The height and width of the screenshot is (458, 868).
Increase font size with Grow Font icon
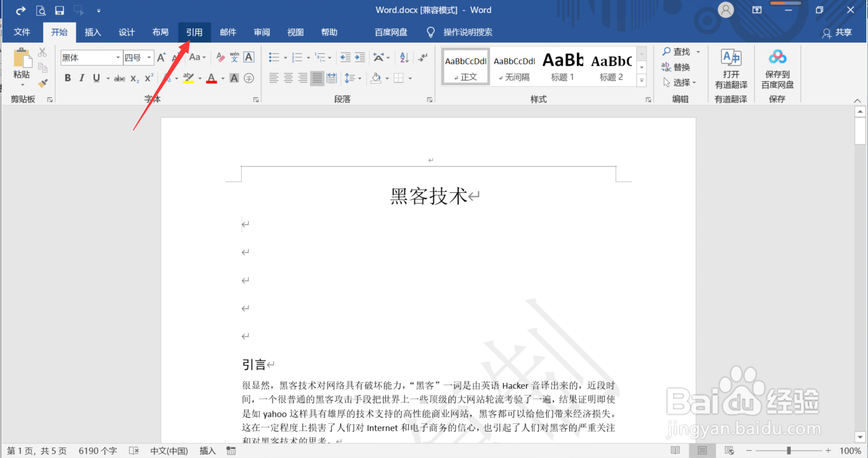coord(161,57)
